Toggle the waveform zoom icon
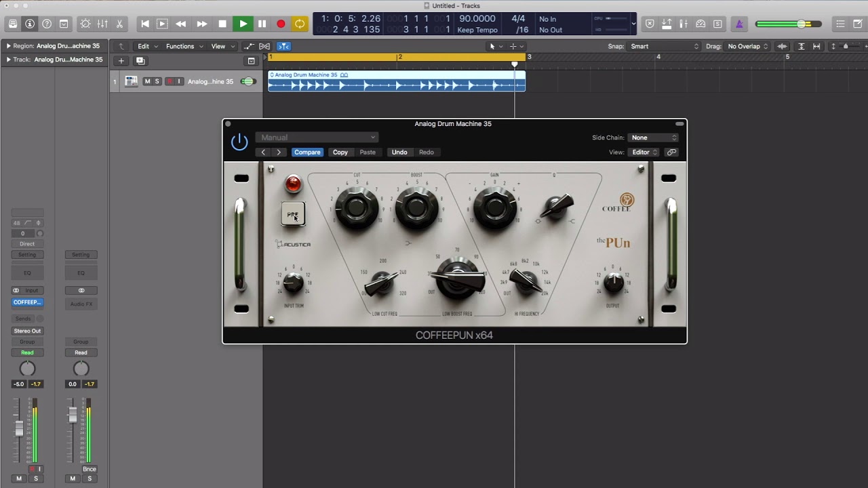This screenshot has width=868, height=488. click(x=782, y=46)
